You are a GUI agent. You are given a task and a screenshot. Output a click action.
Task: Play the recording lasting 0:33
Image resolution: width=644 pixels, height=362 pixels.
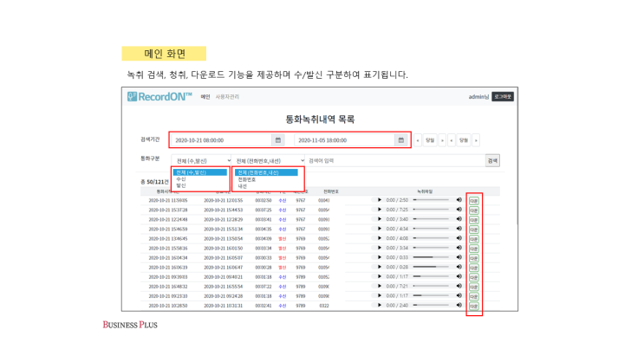point(380,257)
